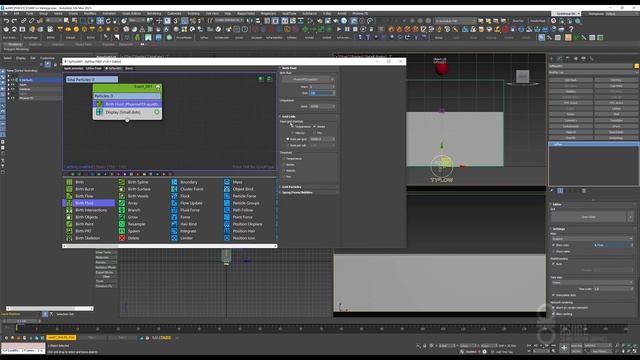Screen dimensions: 640x360
Task: Add the Boundary operator
Action: [188, 182]
